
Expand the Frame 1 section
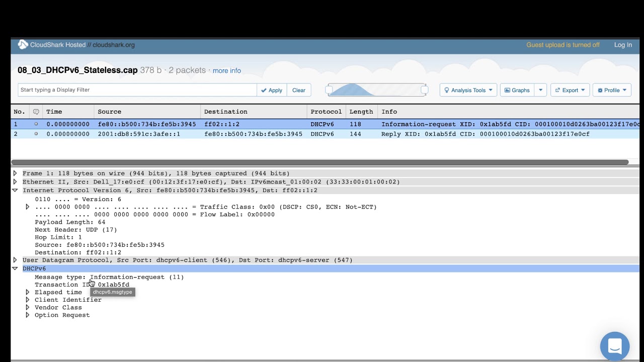[x=15, y=173]
